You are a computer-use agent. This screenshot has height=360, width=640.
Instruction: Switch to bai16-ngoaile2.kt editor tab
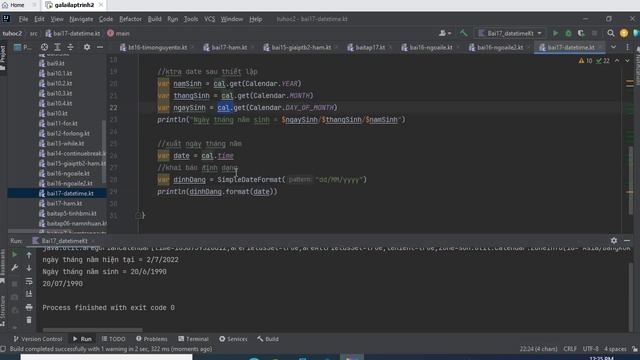pos(500,47)
